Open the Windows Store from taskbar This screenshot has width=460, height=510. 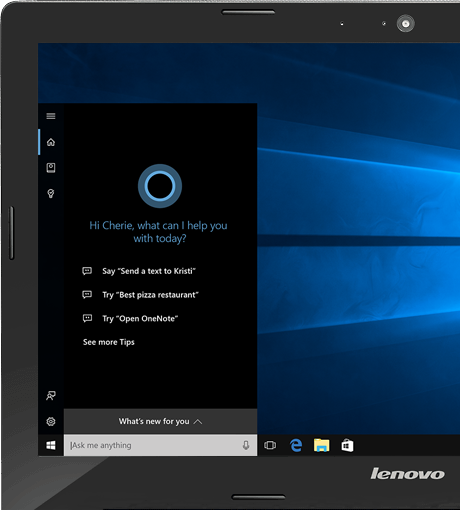tap(347, 445)
